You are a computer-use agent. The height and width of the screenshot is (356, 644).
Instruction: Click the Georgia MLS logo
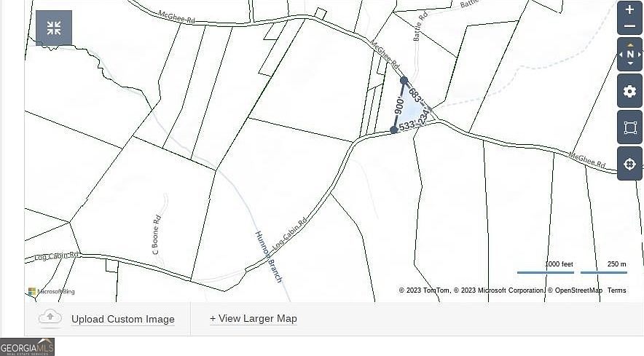[27, 347]
